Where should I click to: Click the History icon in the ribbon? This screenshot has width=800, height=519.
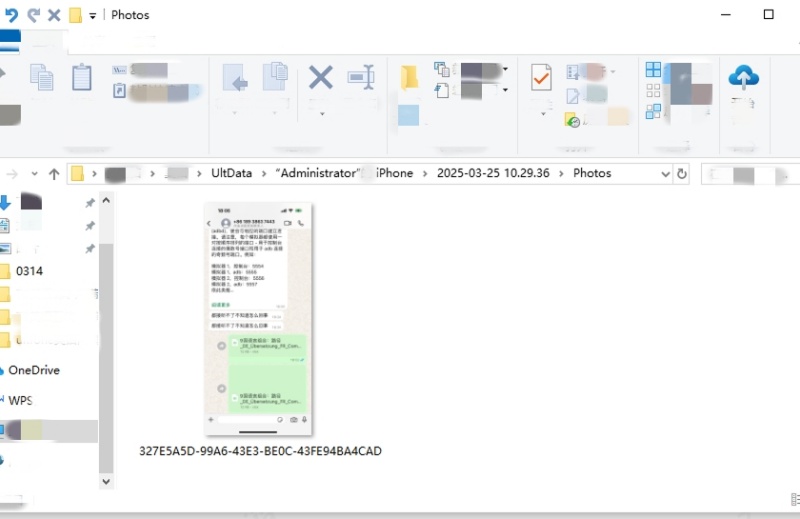pyautogui.click(x=572, y=120)
